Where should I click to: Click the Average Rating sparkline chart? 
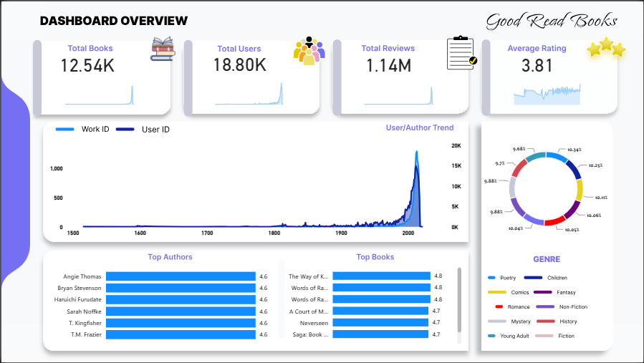tap(547, 94)
